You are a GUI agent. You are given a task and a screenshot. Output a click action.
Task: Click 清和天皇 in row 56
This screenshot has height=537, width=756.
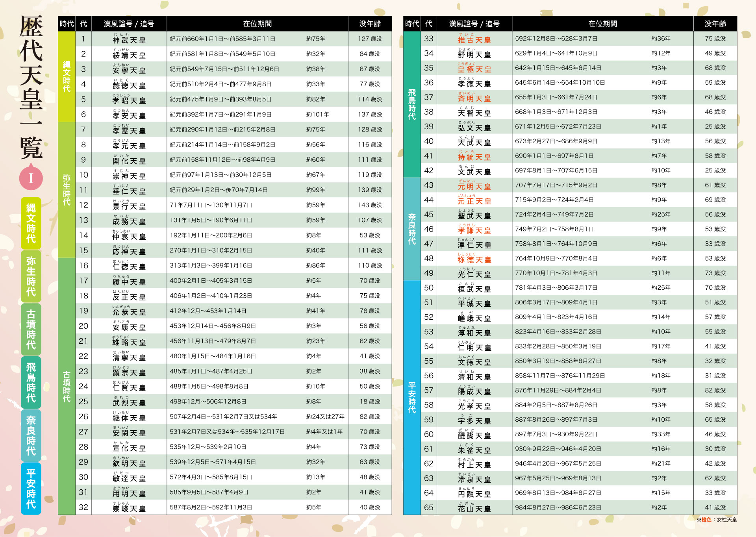474,377
